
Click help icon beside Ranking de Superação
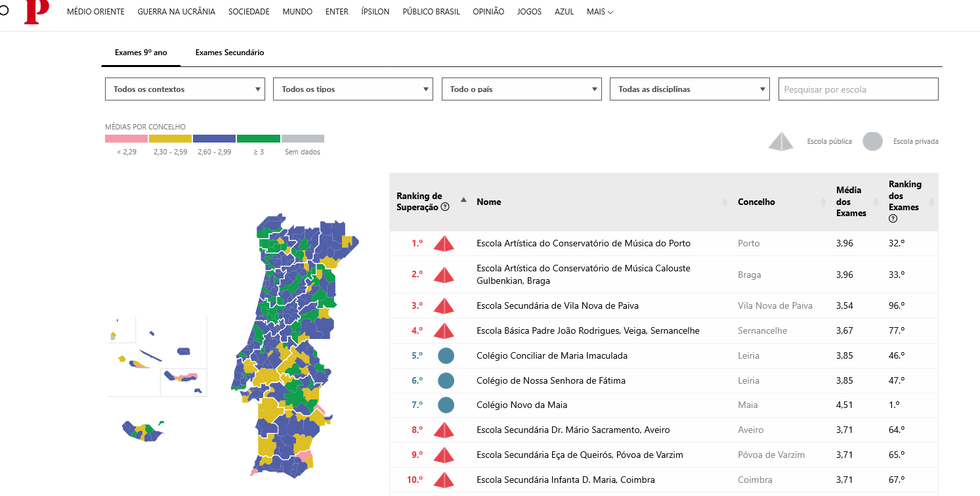(445, 207)
